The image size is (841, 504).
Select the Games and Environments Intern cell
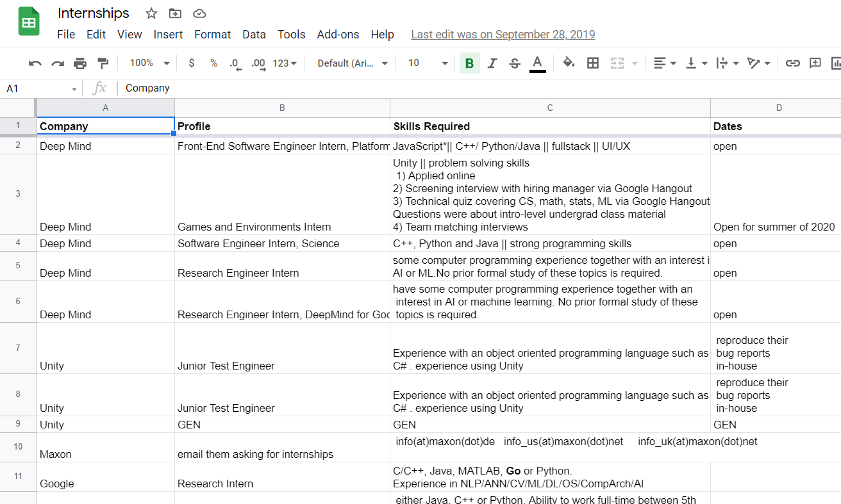282,195
